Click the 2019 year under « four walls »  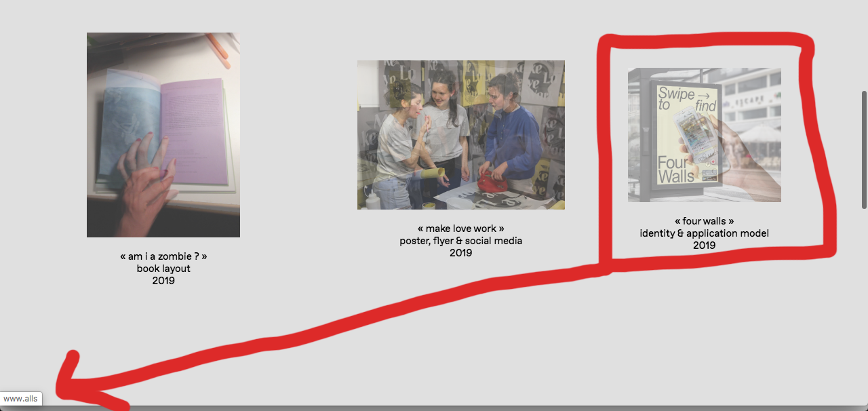point(705,246)
